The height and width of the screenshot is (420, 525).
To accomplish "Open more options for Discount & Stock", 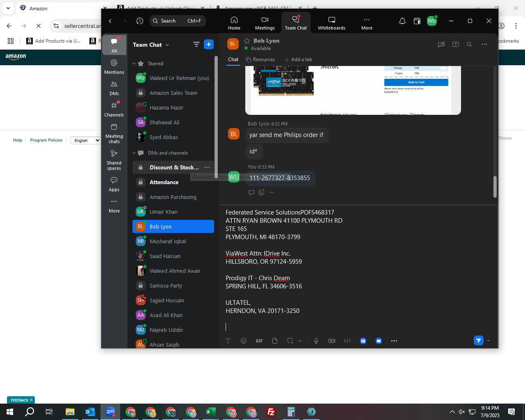I will coord(207,167).
